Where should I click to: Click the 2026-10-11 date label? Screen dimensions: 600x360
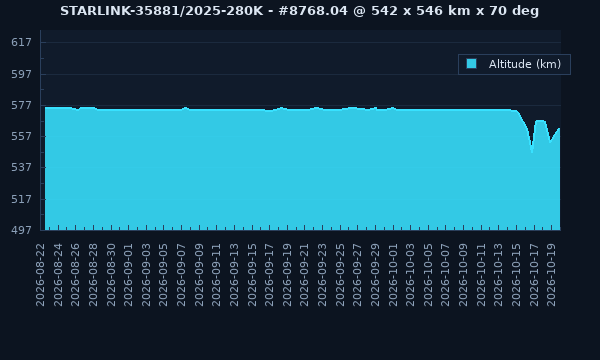(x=481, y=275)
